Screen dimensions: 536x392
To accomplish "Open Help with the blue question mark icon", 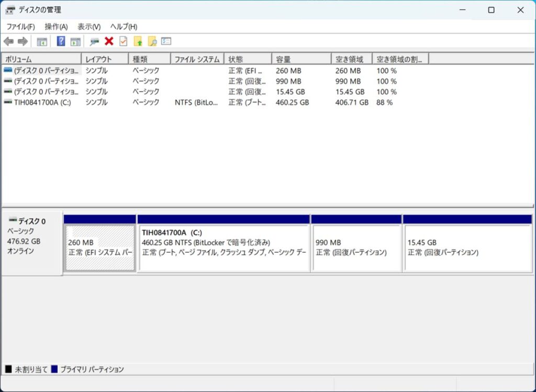I will pos(61,41).
